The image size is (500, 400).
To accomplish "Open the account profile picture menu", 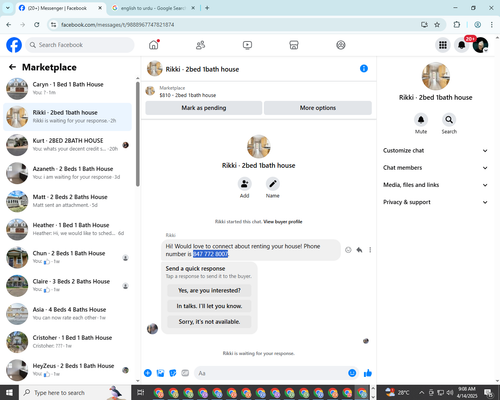I will point(480,45).
